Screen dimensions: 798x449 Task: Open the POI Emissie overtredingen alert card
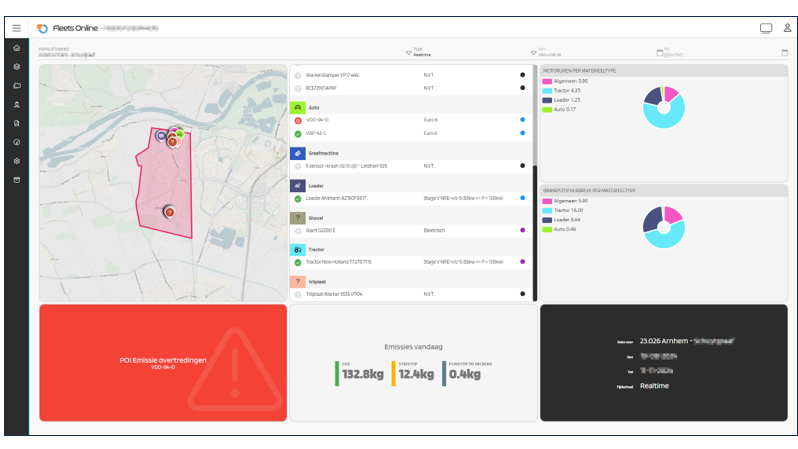[163, 362]
